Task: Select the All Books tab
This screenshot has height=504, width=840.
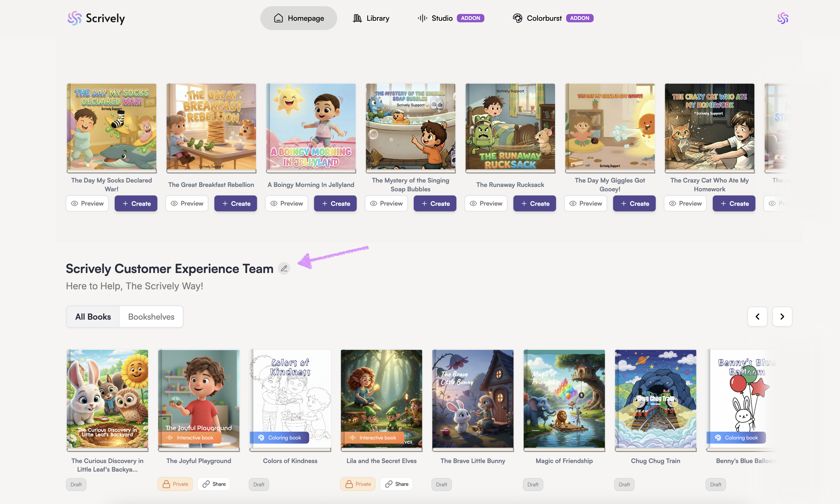Action: coord(93,317)
